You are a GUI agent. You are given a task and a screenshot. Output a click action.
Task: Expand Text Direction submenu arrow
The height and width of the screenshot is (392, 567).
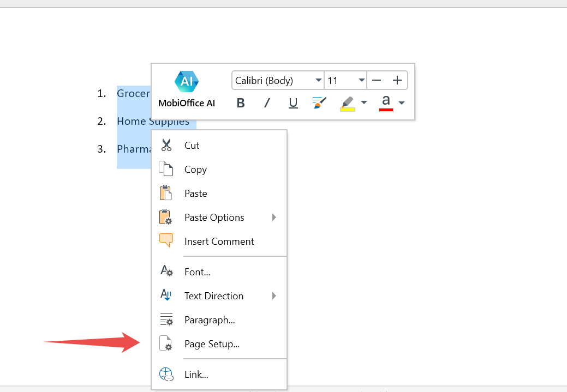click(x=274, y=296)
